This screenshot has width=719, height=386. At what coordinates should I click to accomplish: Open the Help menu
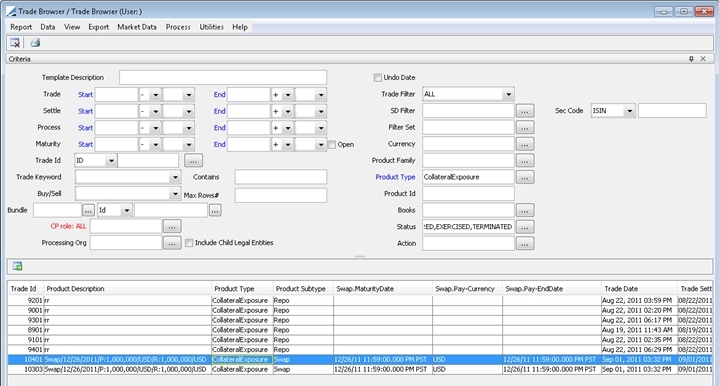coord(240,27)
